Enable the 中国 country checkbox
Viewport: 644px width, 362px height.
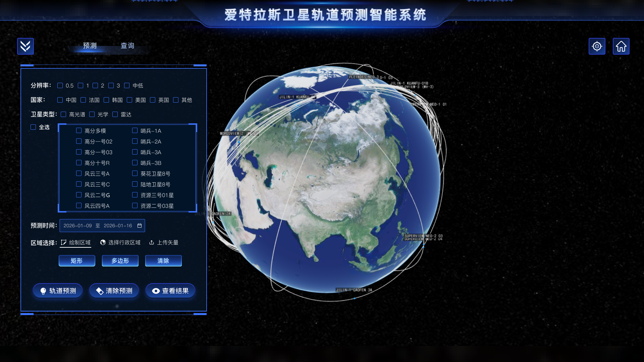pyautogui.click(x=60, y=100)
